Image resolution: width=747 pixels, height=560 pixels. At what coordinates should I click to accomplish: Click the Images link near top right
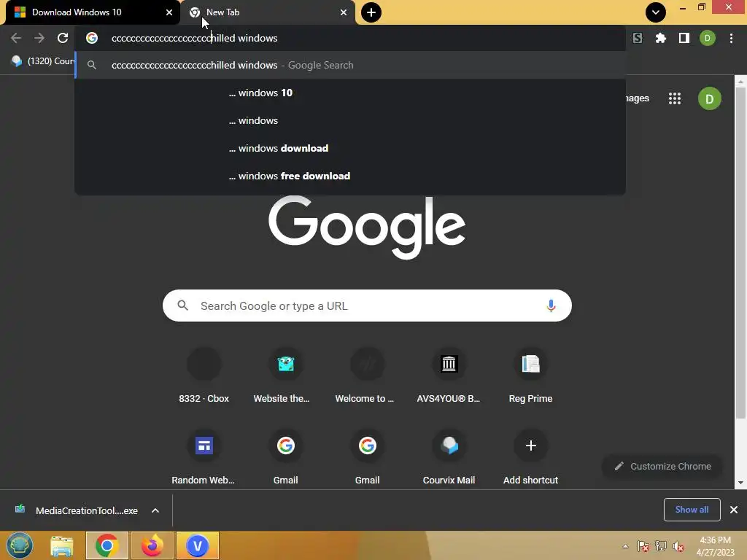click(x=638, y=98)
